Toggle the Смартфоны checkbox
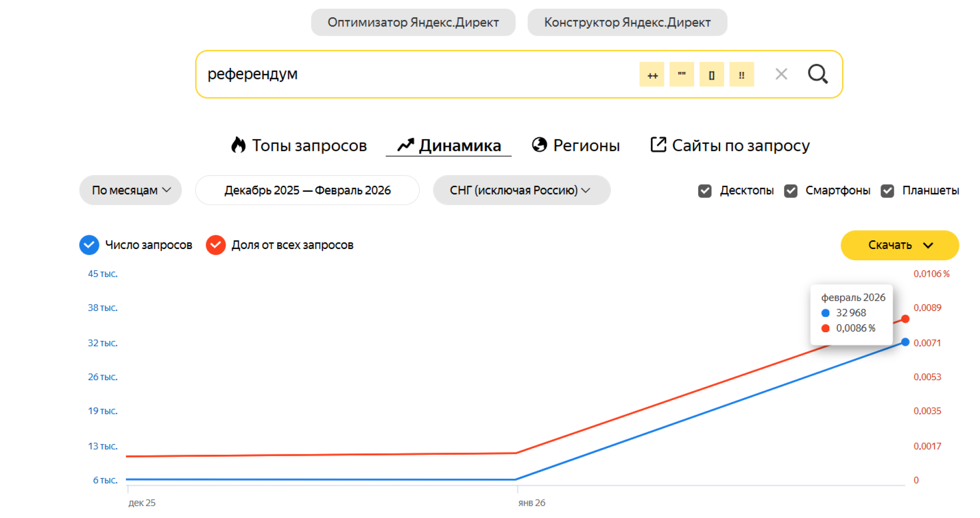The height and width of the screenshot is (518, 980). click(x=791, y=191)
